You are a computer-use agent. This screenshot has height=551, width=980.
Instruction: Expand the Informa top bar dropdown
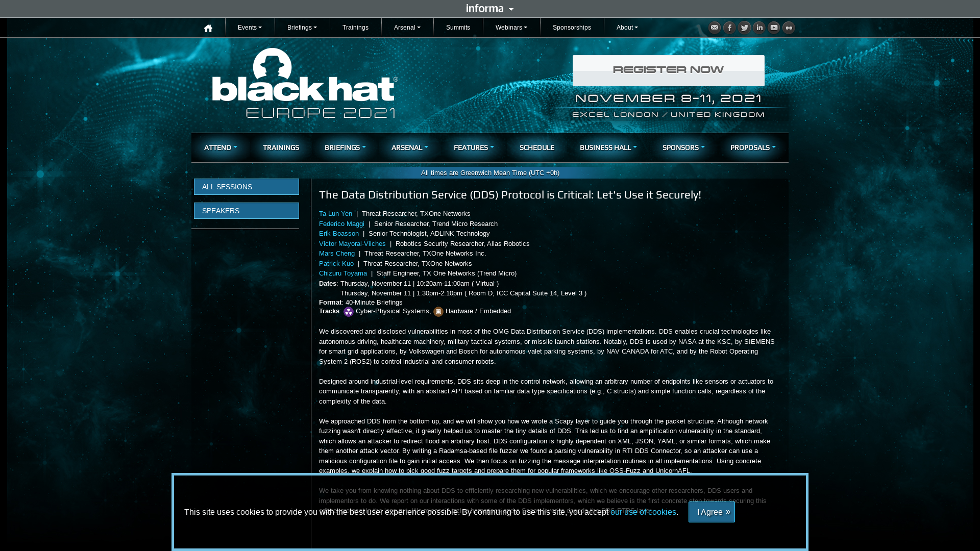[x=490, y=9]
